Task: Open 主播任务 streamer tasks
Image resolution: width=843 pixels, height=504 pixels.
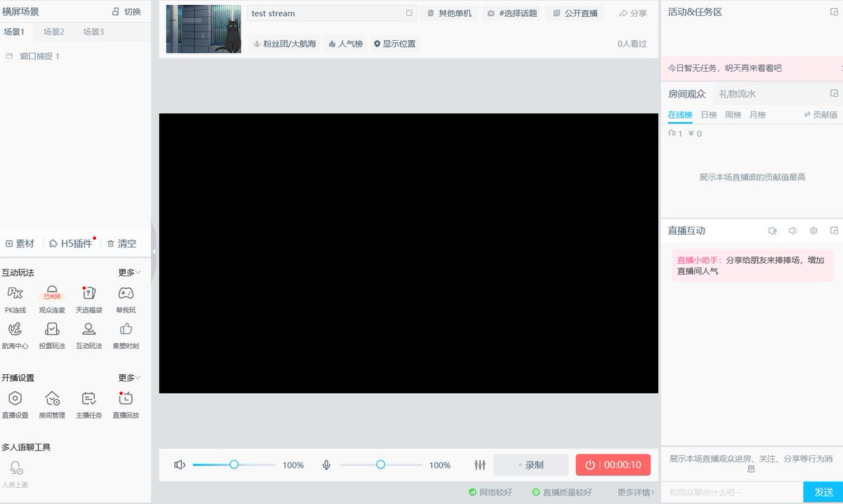Action: 89,405
